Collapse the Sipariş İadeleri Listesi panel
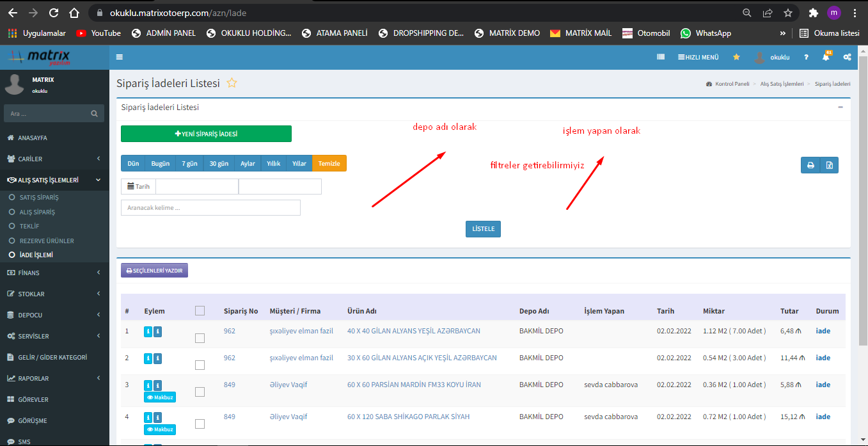 coord(840,108)
